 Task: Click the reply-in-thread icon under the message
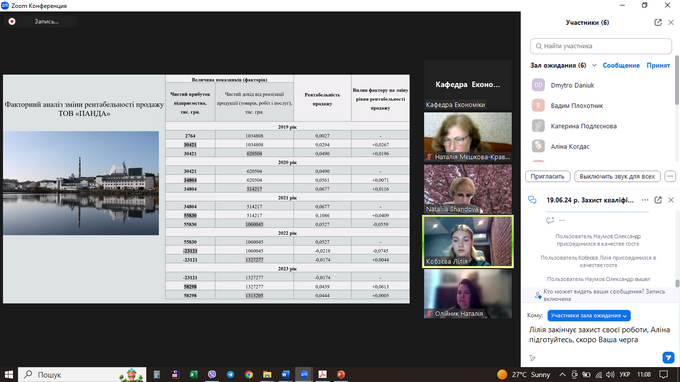click(x=550, y=220)
